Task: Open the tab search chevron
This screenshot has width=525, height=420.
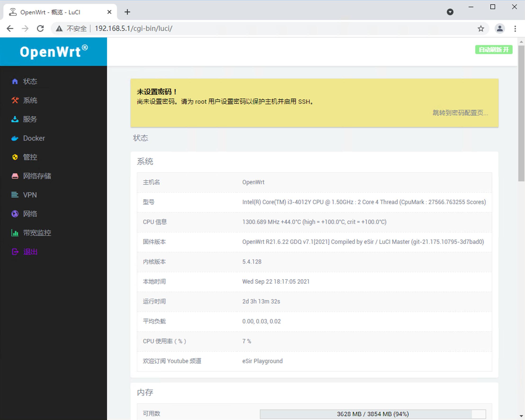Action: tap(450, 12)
